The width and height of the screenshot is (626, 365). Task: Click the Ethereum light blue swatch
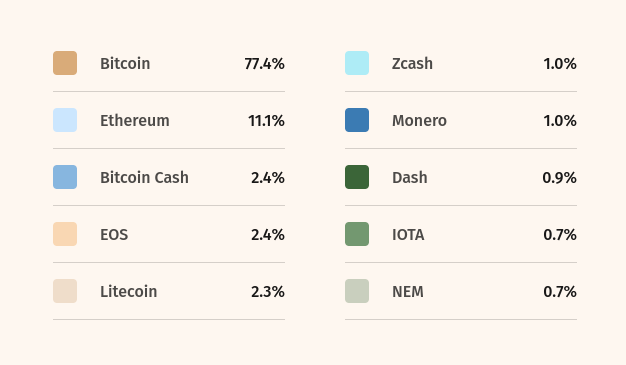coord(65,120)
